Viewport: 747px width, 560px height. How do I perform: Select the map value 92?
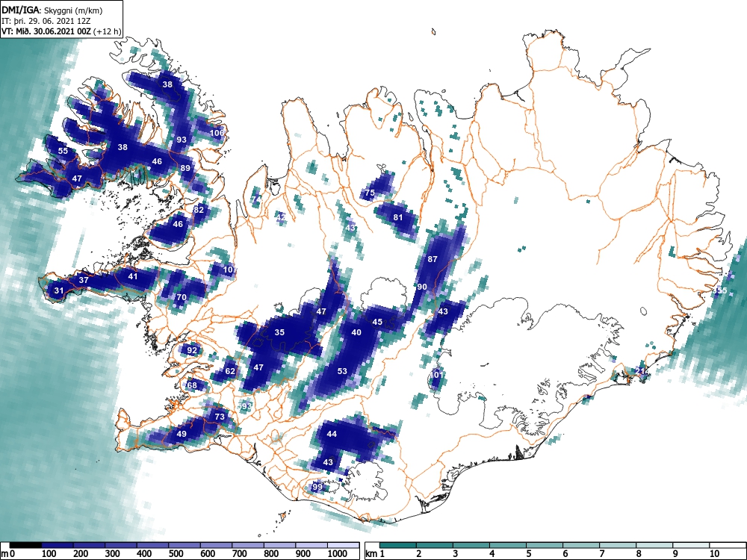click(x=192, y=350)
